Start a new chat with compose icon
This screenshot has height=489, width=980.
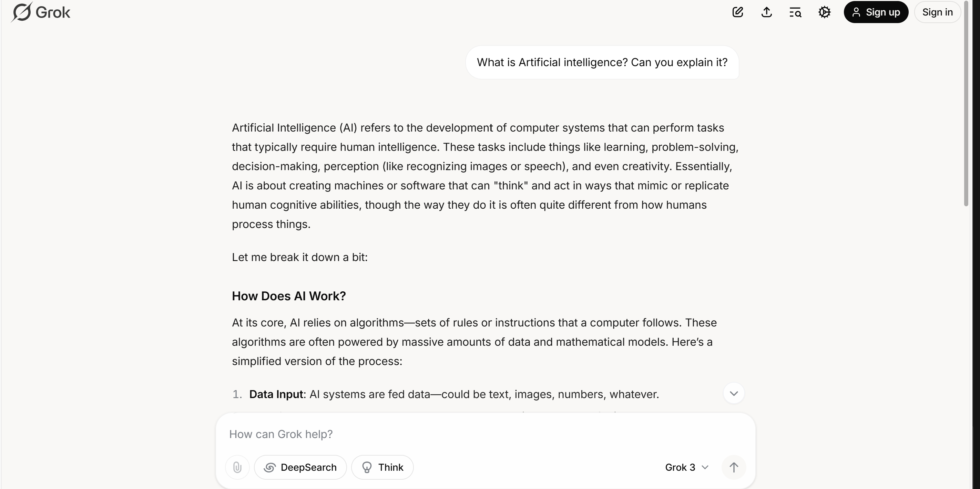click(738, 12)
